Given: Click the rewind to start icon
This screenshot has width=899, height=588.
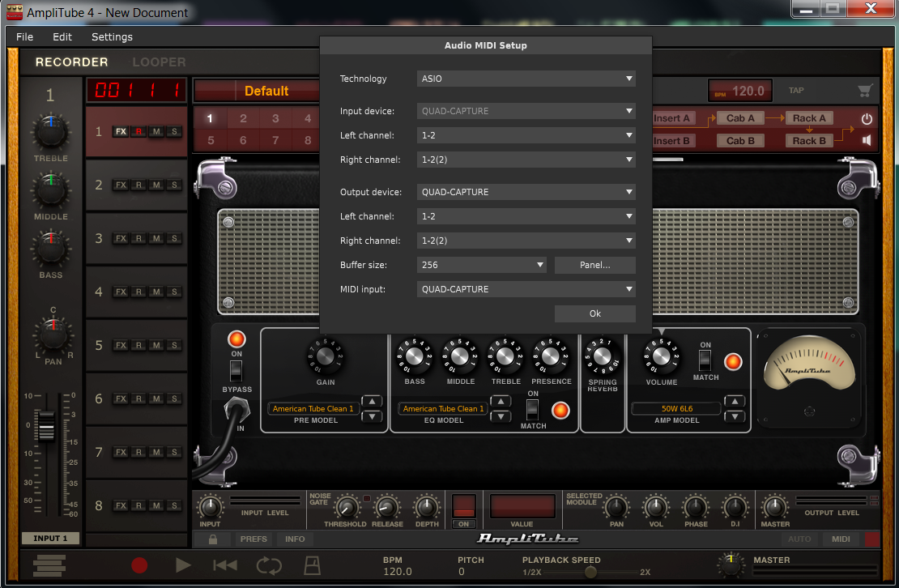Looking at the screenshot, I should pyautogui.click(x=224, y=565).
